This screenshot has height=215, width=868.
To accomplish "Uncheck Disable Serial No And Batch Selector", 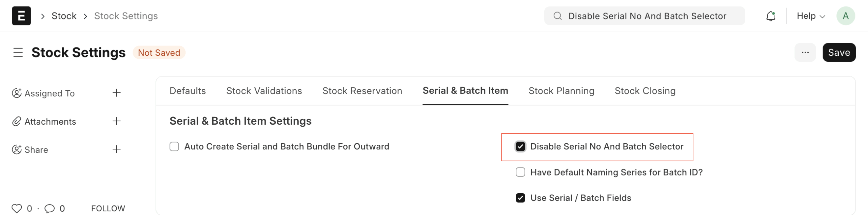I will tap(520, 146).
